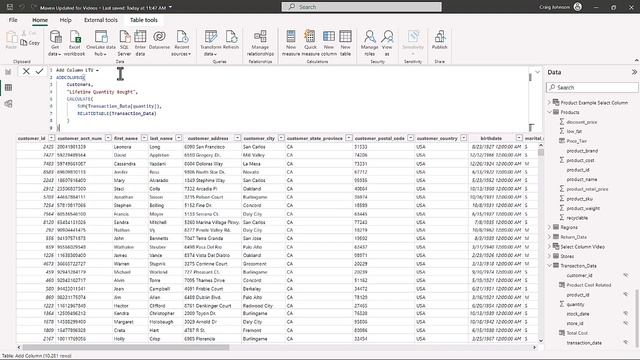Refresh the data model
This screenshot has height=360, width=640.
pos(231,40)
